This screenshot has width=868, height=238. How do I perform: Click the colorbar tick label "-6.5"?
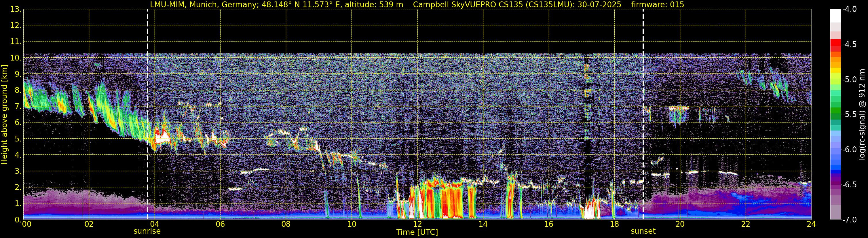click(849, 185)
